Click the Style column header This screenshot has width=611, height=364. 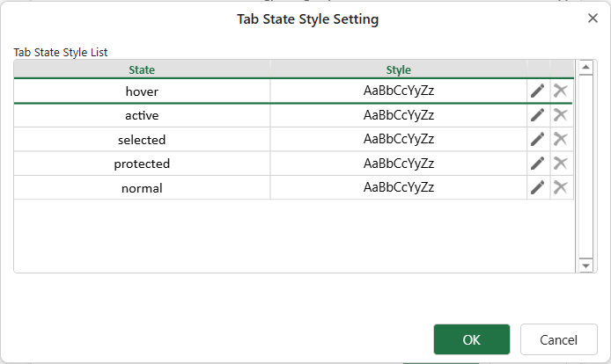click(x=398, y=69)
